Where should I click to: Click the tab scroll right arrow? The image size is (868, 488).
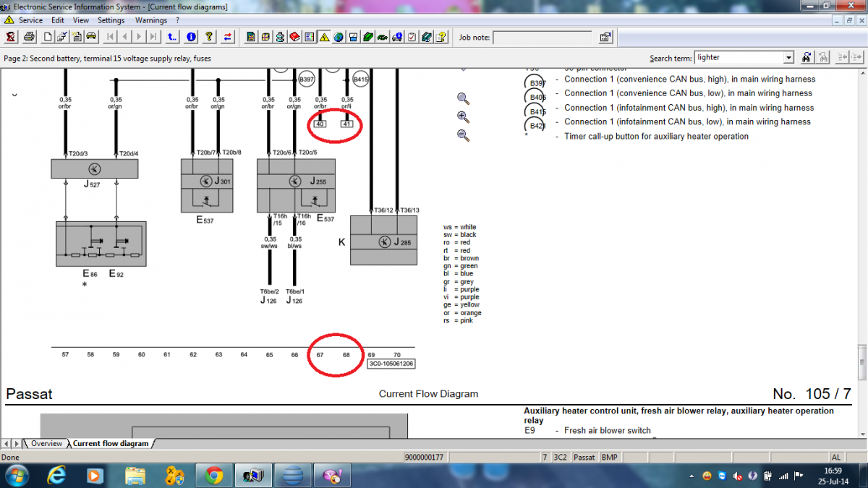click(x=17, y=443)
